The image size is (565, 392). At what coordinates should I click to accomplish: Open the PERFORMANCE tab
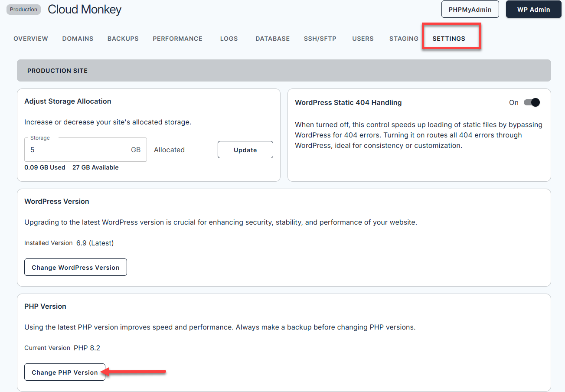[x=177, y=38]
